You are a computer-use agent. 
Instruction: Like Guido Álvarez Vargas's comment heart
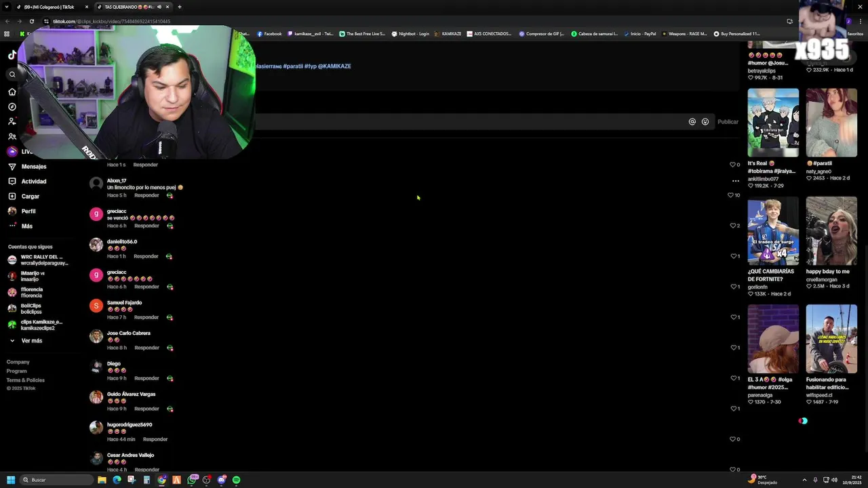[x=732, y=409]
